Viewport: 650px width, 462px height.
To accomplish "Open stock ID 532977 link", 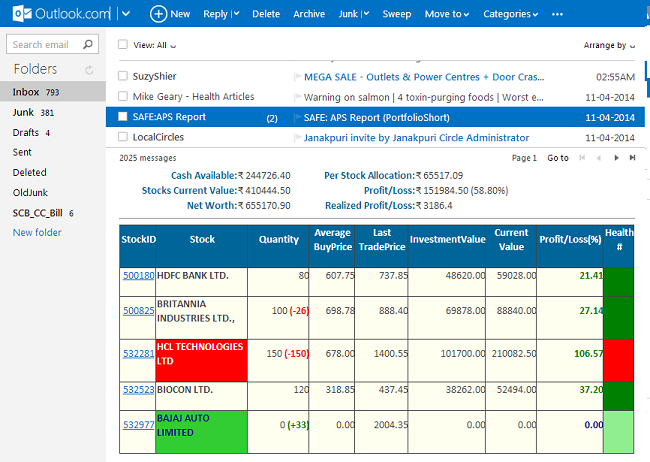I will tap(138, 425).
